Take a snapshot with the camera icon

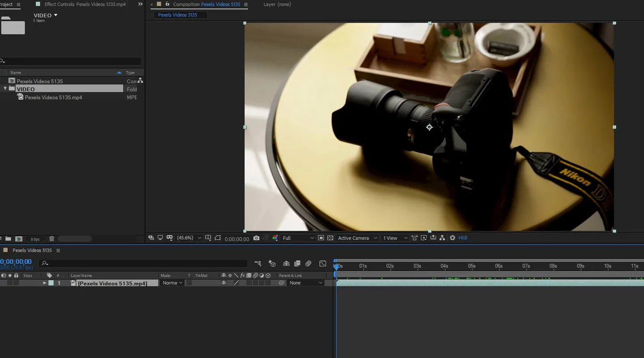[x=256, y=238]
